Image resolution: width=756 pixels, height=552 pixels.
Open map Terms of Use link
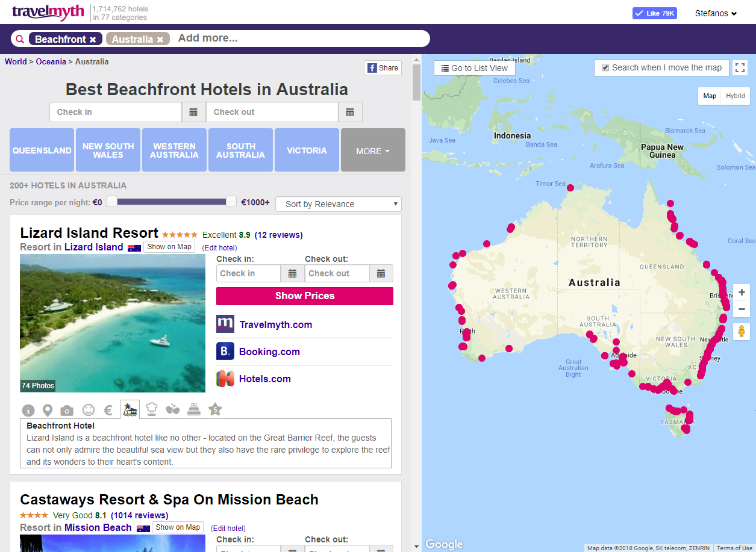coord(734,548)
